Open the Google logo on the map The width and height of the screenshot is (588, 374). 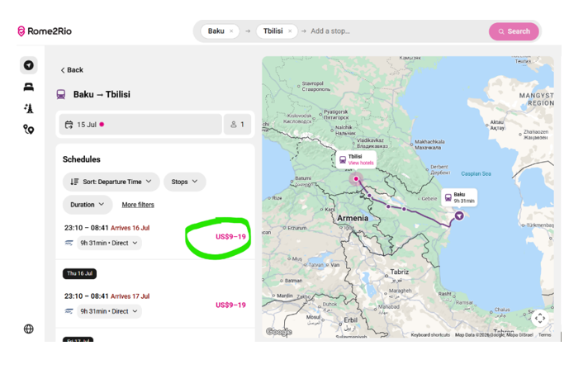pos(278,332)
